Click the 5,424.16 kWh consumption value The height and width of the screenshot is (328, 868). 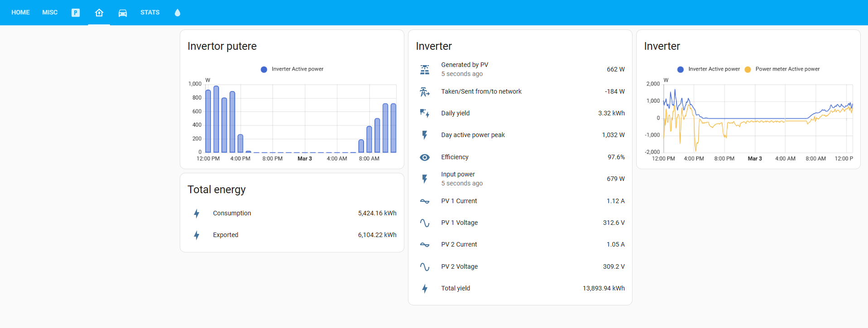pos(377,214)
